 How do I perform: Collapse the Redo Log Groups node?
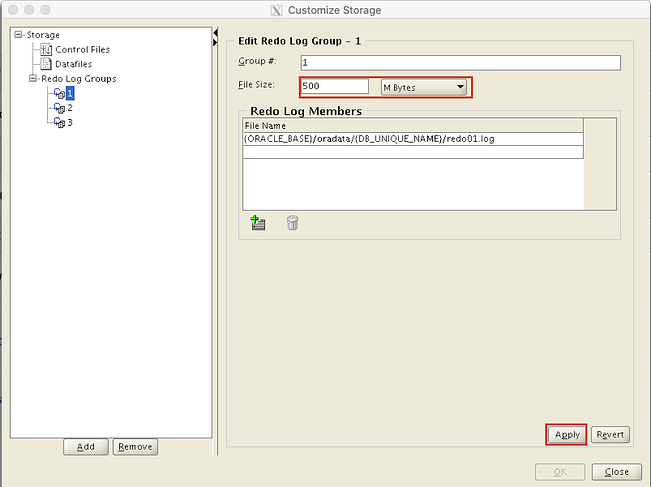tap(32, 78)
